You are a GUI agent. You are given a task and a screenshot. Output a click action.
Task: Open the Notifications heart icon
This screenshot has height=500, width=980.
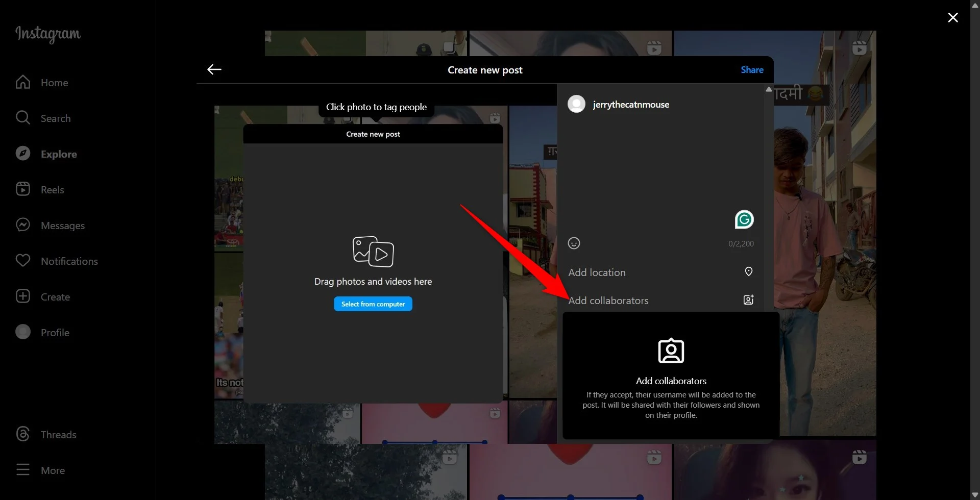coord(23,261)
